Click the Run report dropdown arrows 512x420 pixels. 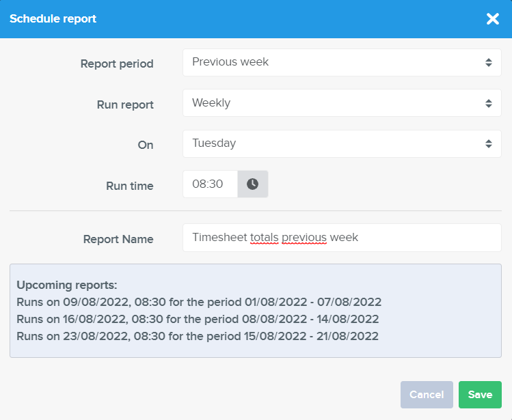click(489, 103)
